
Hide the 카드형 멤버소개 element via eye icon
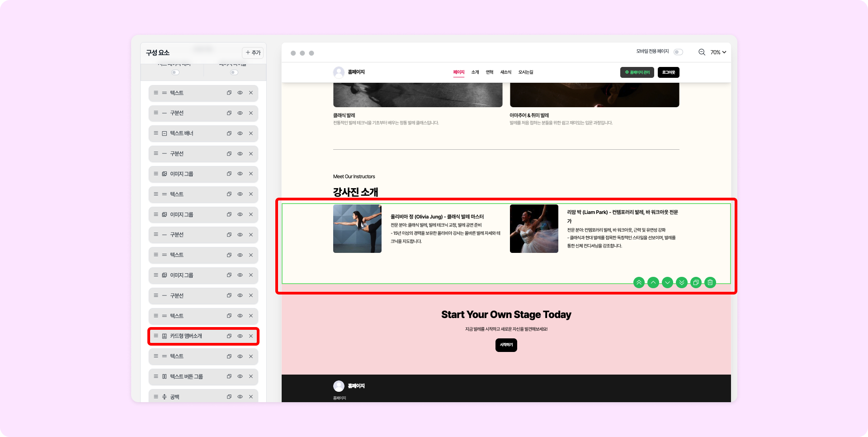(x=240, y=336)
